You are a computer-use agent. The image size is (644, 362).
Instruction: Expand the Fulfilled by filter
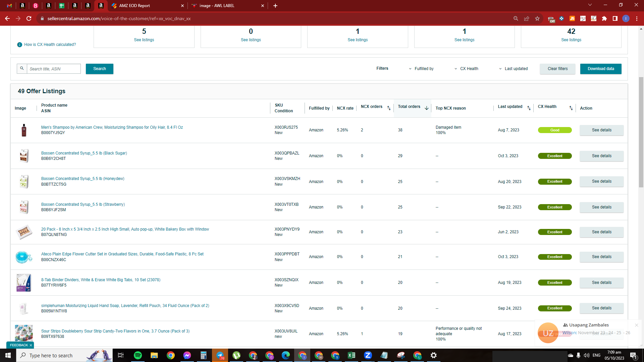(x=421, y=69)
